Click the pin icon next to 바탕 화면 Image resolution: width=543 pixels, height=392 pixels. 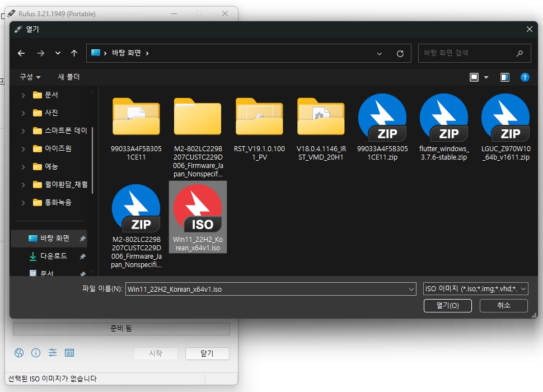[x=82, y=239]
